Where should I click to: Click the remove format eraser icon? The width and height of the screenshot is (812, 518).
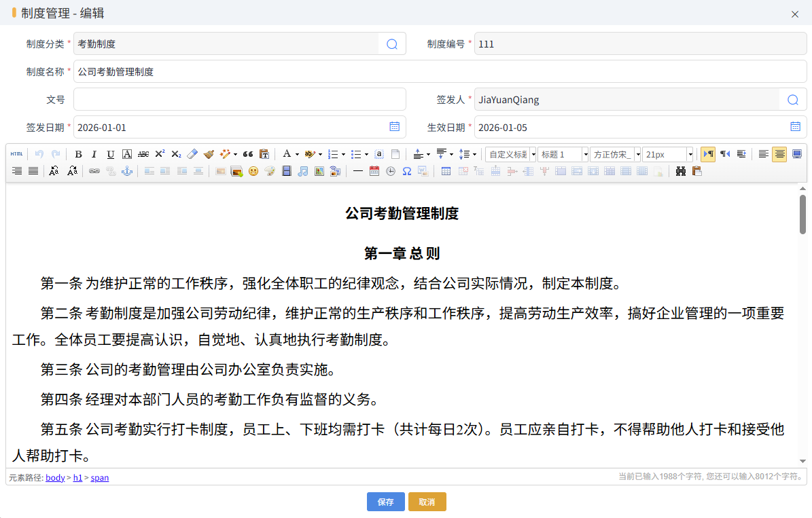point(192,154)
